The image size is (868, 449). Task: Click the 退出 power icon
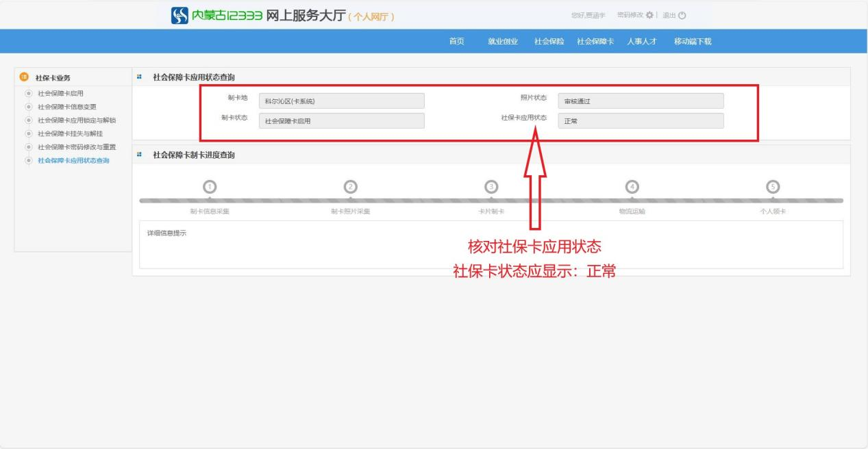click(682, 15)
